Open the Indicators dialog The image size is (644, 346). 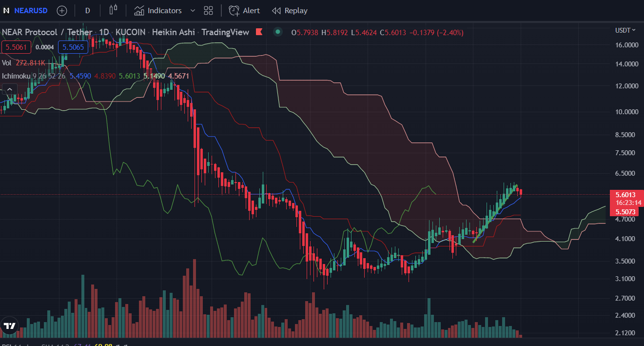[x=158, y=10]
